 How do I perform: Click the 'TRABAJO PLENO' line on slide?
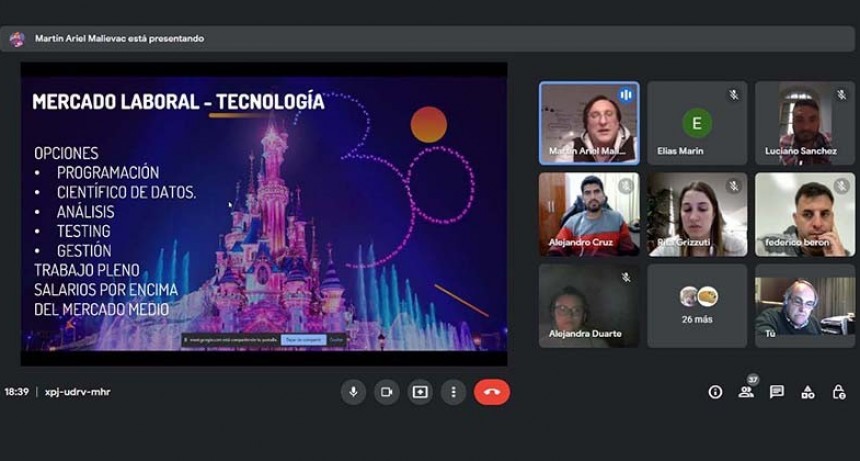point(87,270)
